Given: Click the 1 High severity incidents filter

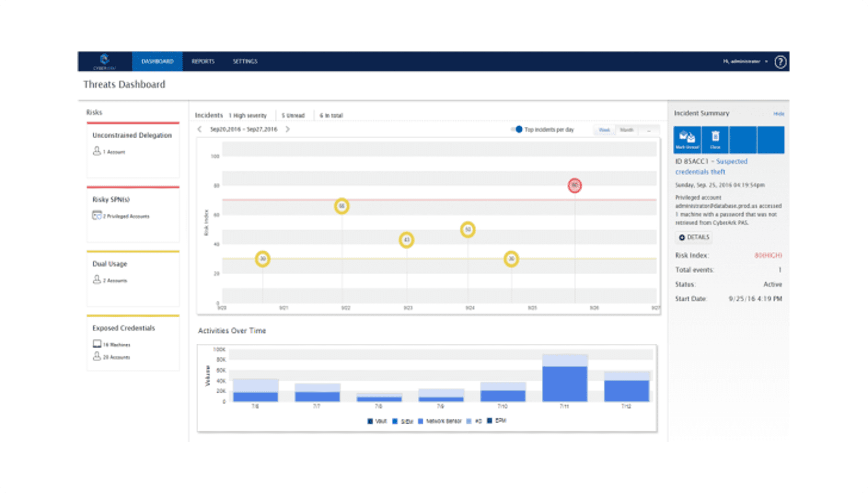Looking at the screenshot, I should coord(248,115).
